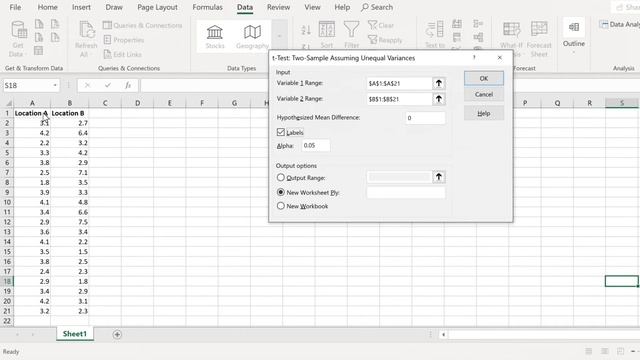This screenshot has height=360, width=640.
Task: Click Output Range selector arrow
Action: (x=439, y=177)
